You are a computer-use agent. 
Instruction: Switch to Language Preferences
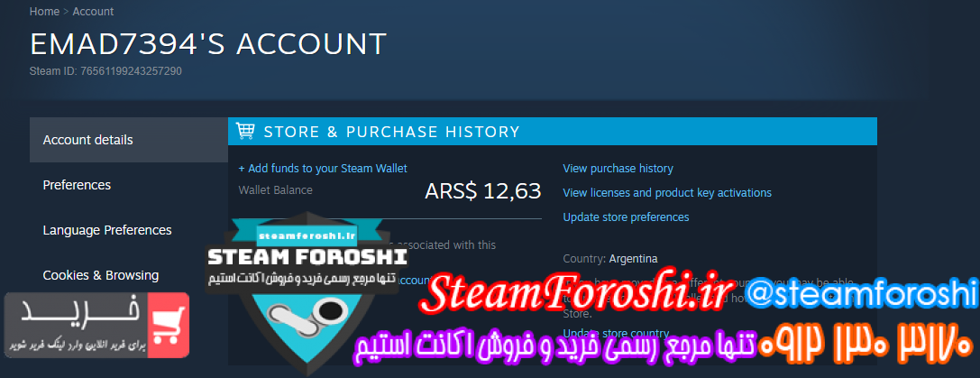(107, 230)
